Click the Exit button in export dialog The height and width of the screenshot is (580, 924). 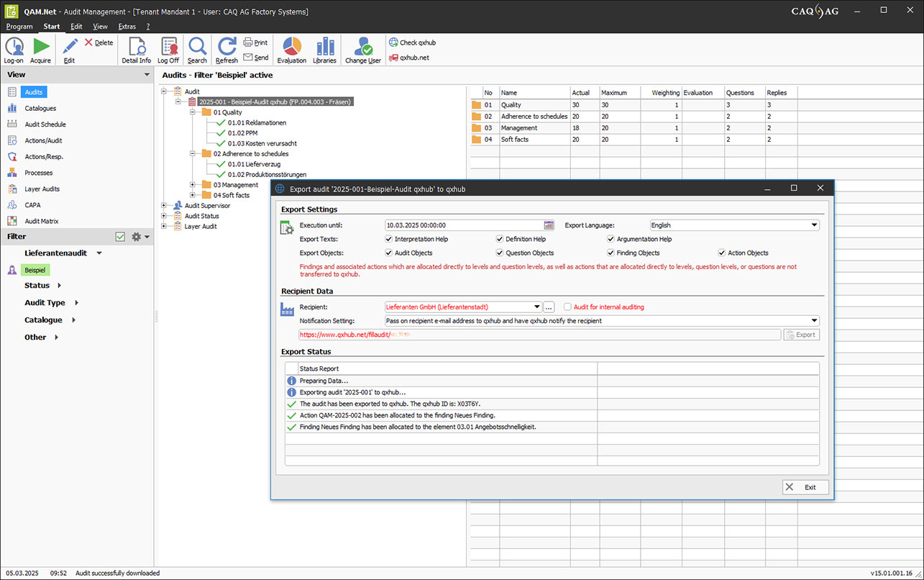(805, 487)
